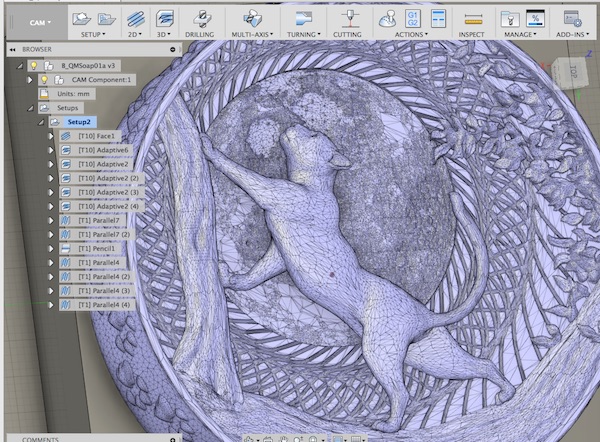The height and width of the screenshot is (442, 600).
Task: Click the Multi-Axis machining icon
Action: 252,18
